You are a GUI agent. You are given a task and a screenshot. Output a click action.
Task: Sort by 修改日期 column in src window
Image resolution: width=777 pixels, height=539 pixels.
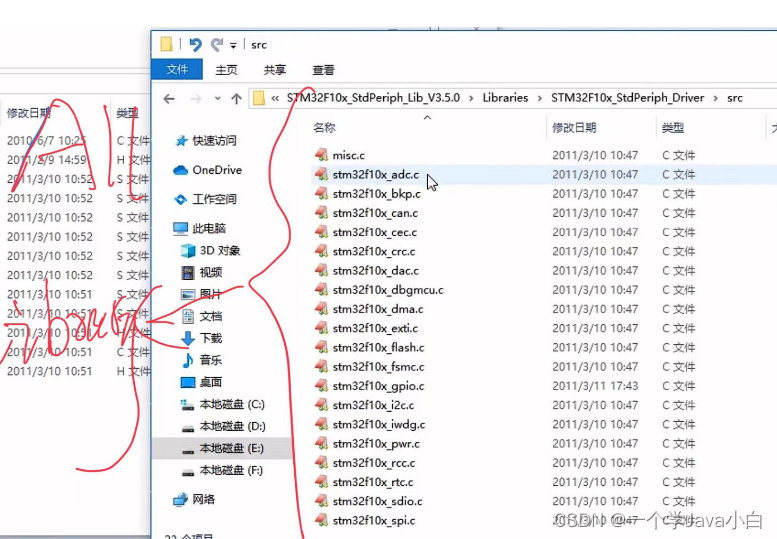[574, 128]
